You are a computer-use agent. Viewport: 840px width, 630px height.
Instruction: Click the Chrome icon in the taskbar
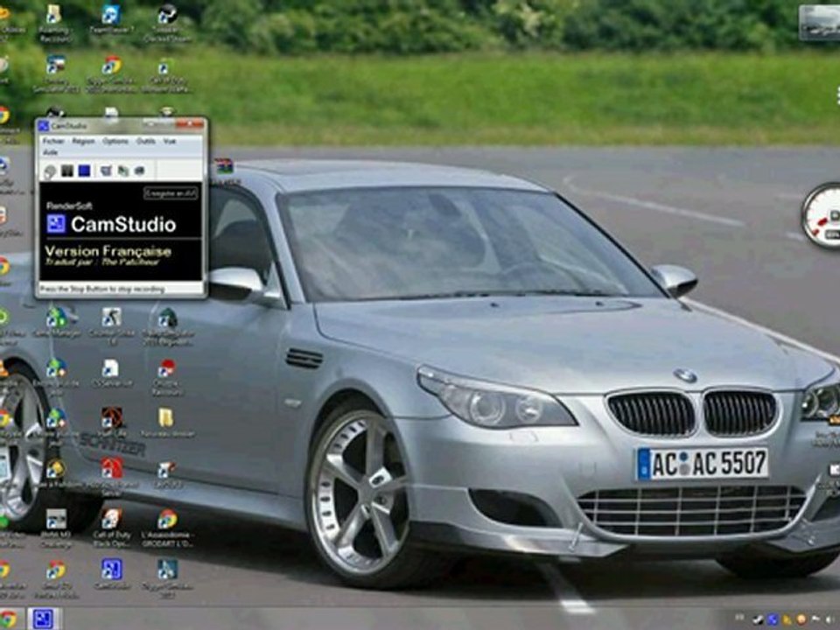(8, 619)
